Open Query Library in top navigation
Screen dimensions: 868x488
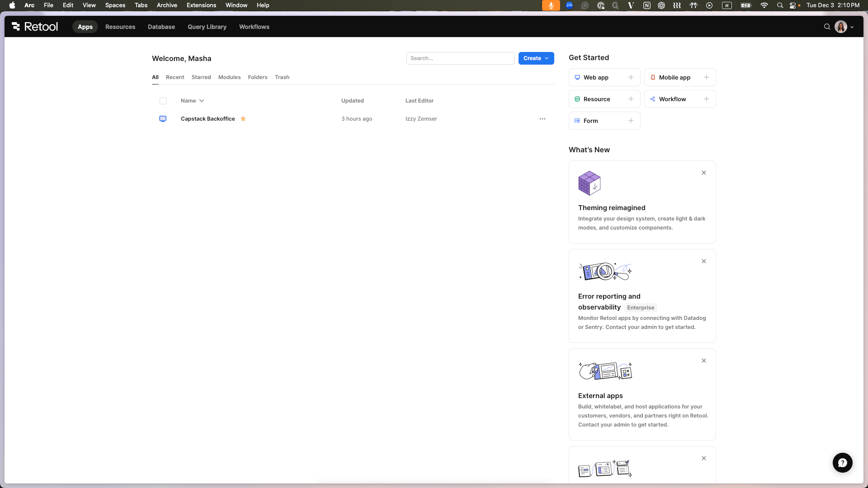point(207,27)
